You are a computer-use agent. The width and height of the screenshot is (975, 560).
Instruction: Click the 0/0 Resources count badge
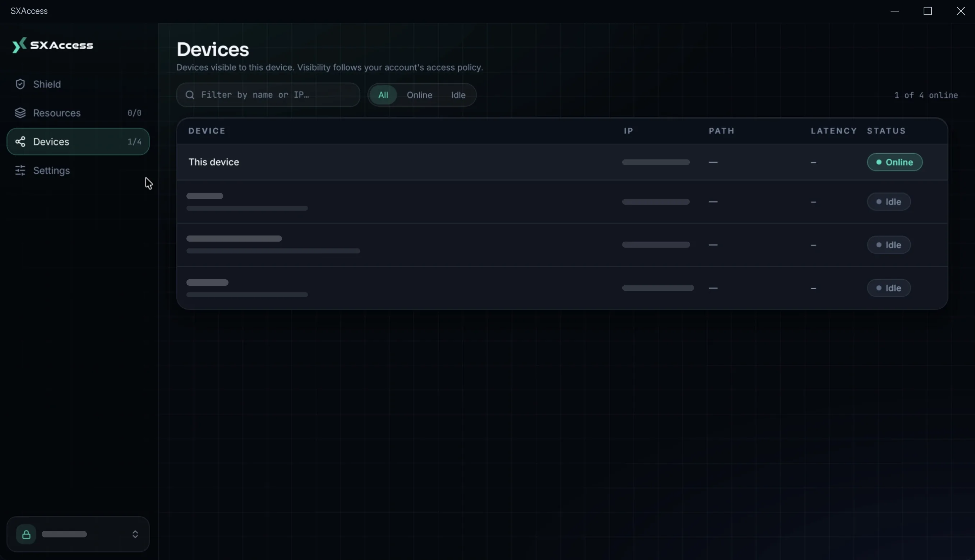(134, 113)
